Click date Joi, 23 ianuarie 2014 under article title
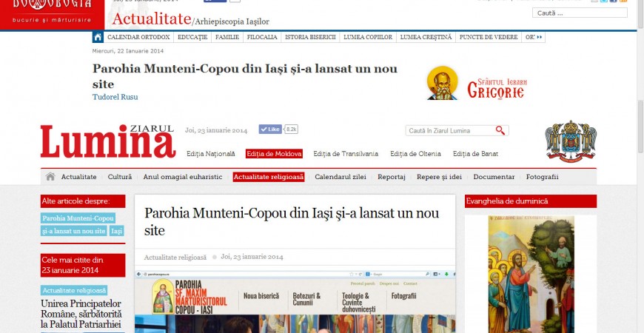The image size is (644, 333). [x=252, y=257]
